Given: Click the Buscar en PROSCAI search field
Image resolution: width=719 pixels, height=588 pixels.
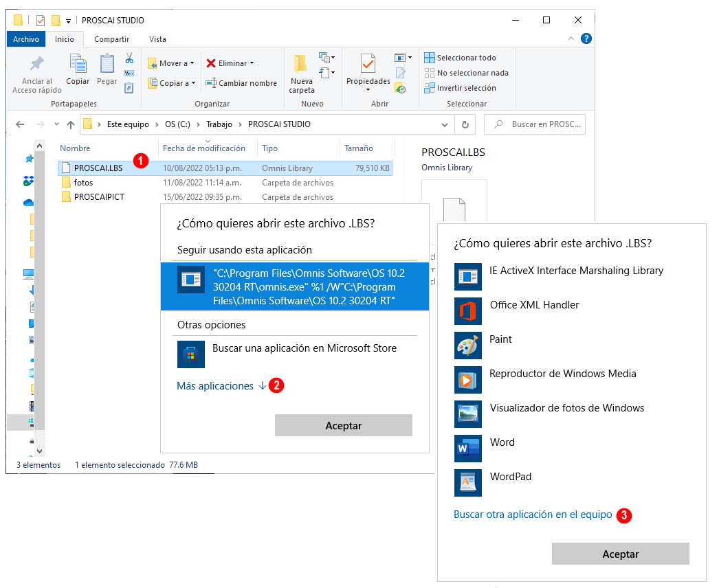Looking at the screenshot, I should (x=535, y=124).
